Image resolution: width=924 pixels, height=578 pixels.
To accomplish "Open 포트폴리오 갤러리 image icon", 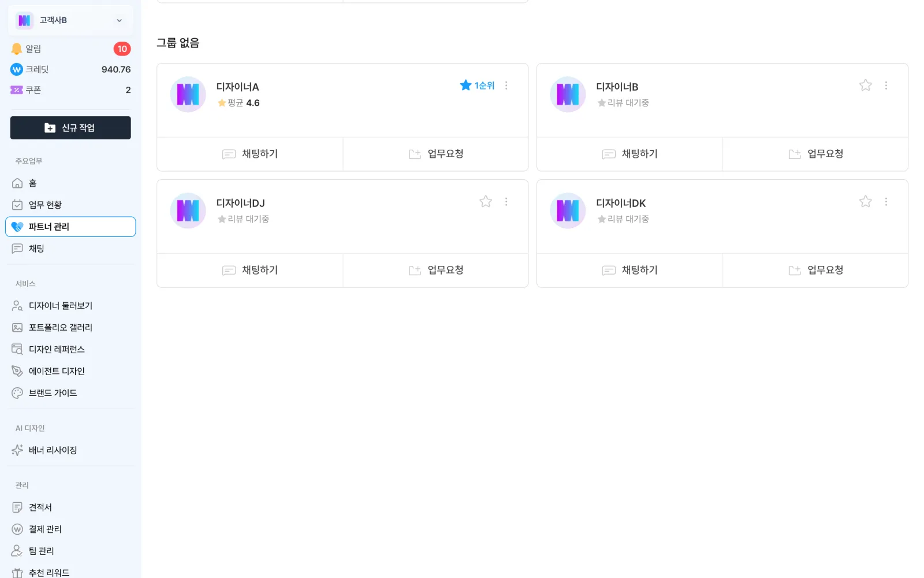I will (x=17, y=328).
